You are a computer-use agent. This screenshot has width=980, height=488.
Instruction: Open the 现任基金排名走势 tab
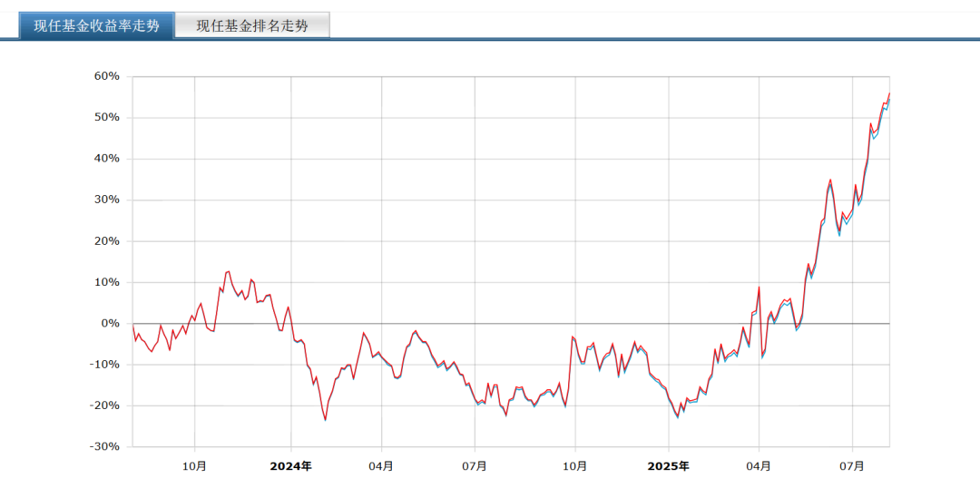[x=252, y=26]
